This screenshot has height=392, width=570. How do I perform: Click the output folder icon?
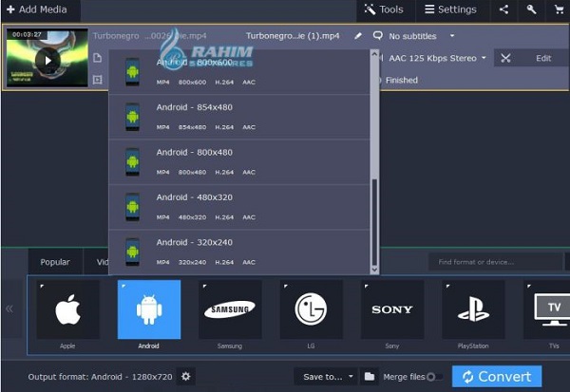pyautogui.click(x=370, y=377)
